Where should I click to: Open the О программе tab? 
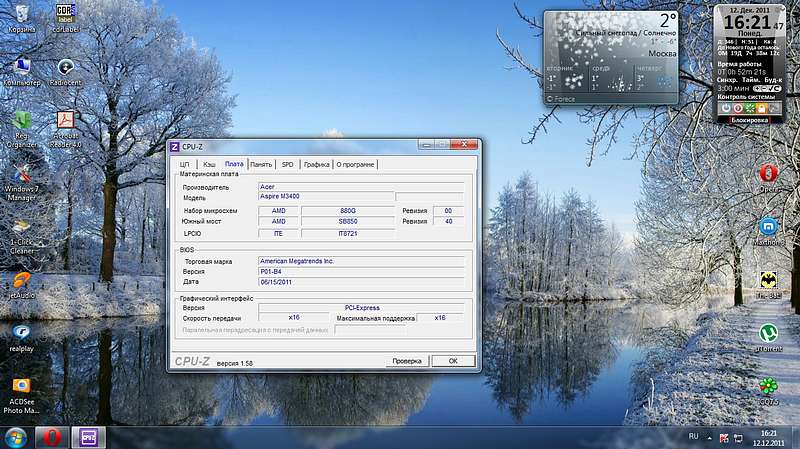(356, 164)
